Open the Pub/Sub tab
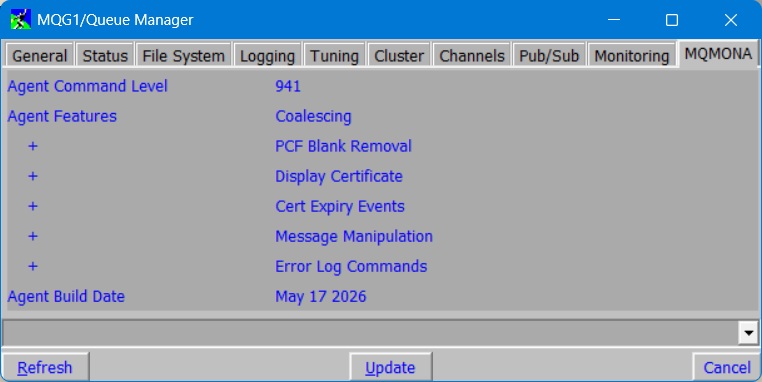Image resolution: width=762 pixels, height=382 pixels. [549, 56]
